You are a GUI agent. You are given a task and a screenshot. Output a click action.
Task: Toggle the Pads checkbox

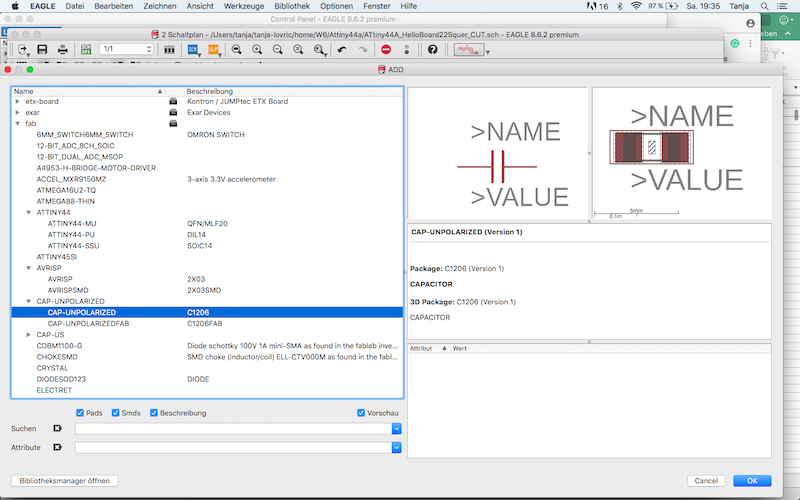[x=80, y=413]
